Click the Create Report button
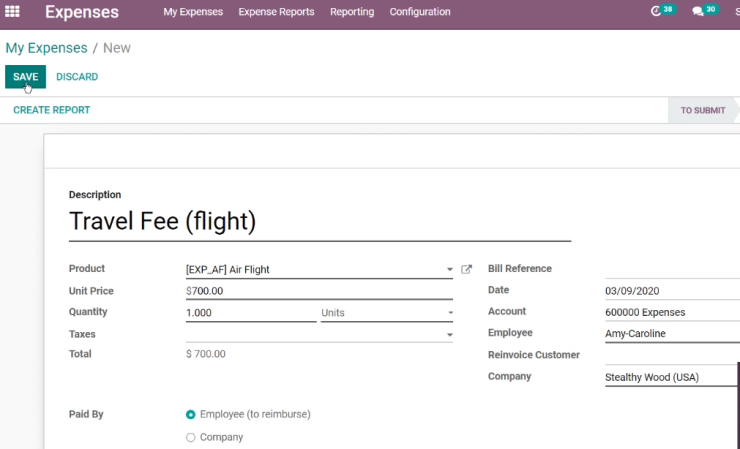Screen dimensions: 740x449 (x=51, y=110)
